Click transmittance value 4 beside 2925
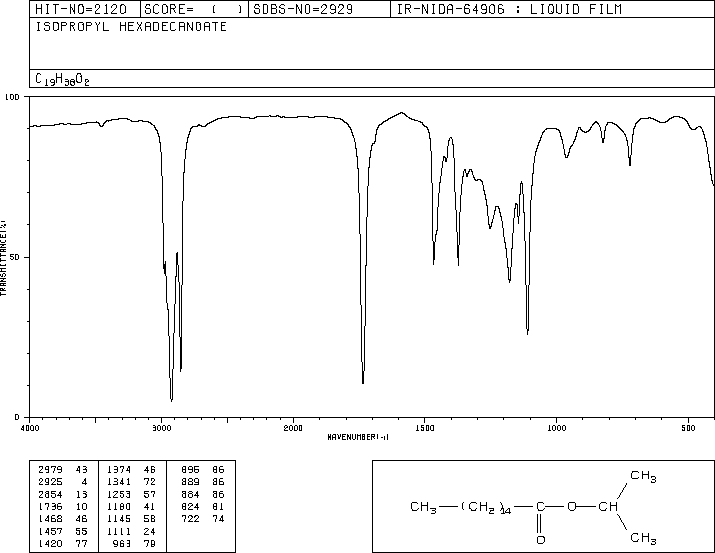Viewport: 715px width, 553px height. pos(84,482)
